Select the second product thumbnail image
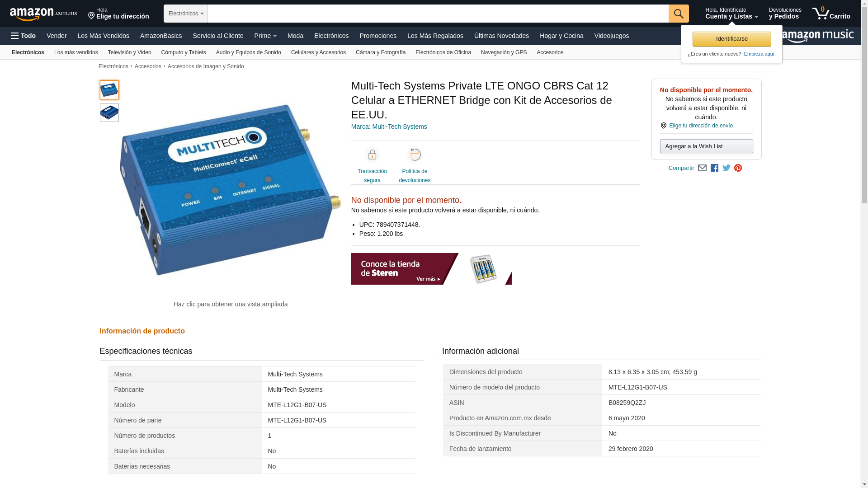This screenshot has width=868, height=488. coord(109,113)
